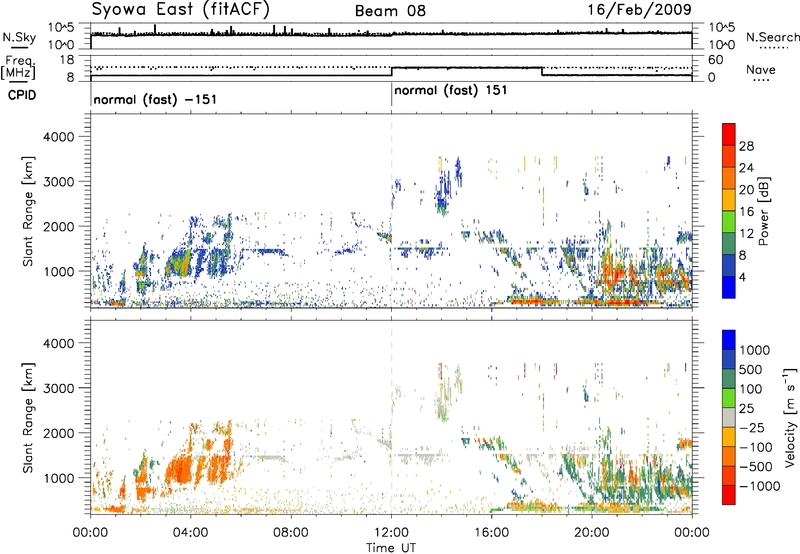
Task: Click the '2000' tick on the power panel
Action: tap(58, 226)
